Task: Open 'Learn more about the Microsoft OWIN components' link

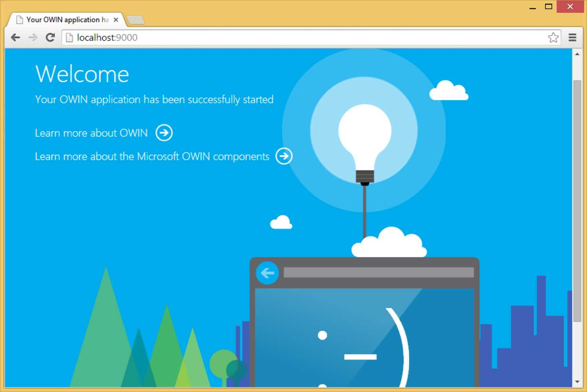Action: (152, 156)
